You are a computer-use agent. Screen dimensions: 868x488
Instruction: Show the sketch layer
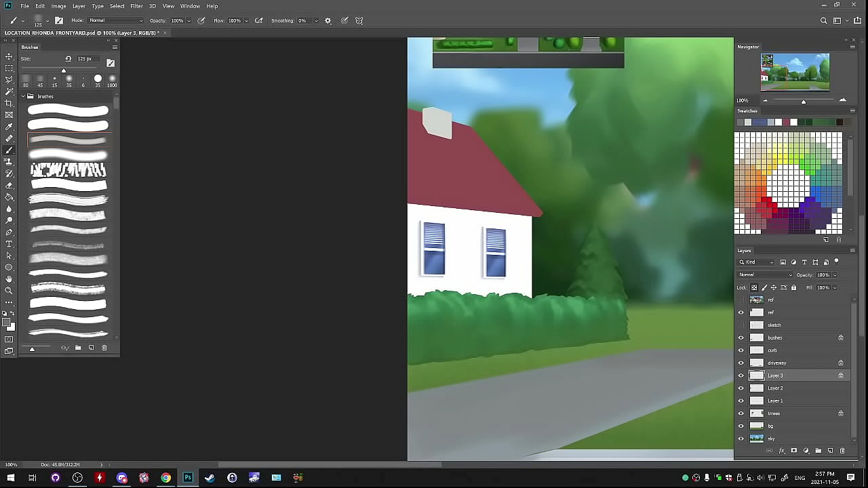point(741,325)
